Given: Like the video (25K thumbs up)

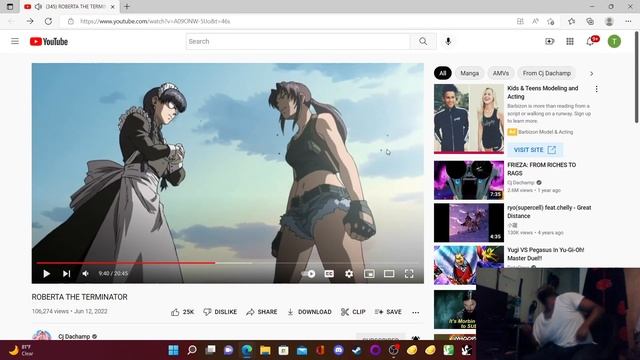Looking at the screenshot, I should coord(182,312).
